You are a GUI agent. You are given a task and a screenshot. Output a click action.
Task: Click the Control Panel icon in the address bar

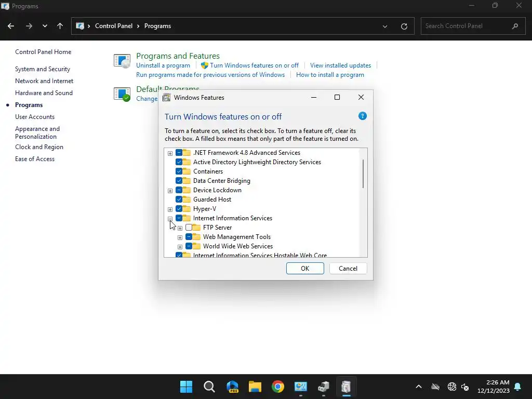80,26
